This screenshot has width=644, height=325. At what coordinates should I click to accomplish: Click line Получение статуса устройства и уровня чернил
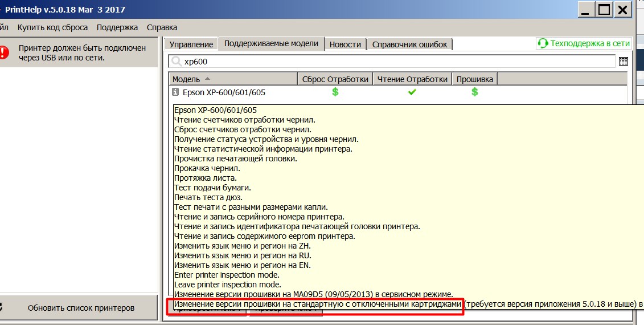pos(266,140)
